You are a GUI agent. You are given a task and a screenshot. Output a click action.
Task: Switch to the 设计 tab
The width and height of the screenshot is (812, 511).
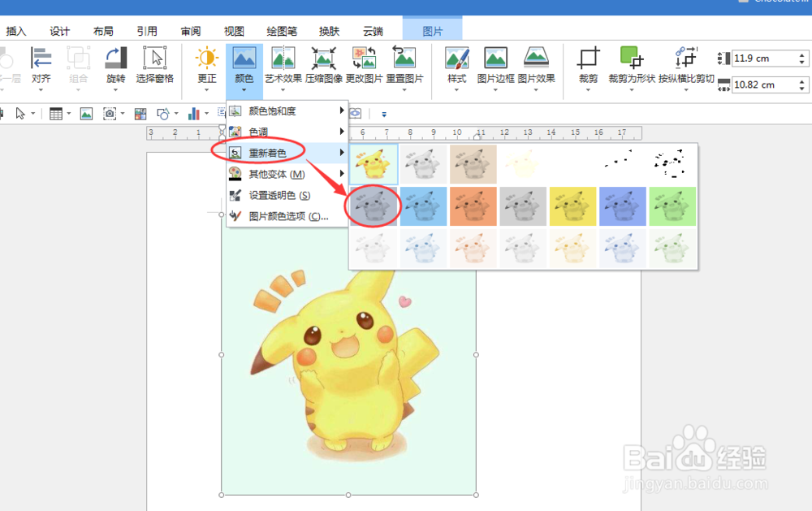pos(59,31)
